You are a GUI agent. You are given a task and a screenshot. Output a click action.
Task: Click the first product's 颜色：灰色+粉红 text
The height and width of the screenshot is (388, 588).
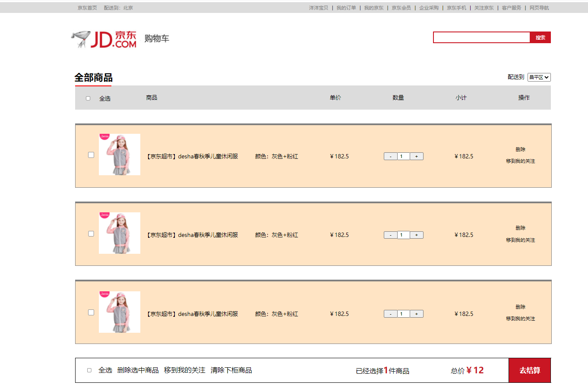click(x=276, y=157)
